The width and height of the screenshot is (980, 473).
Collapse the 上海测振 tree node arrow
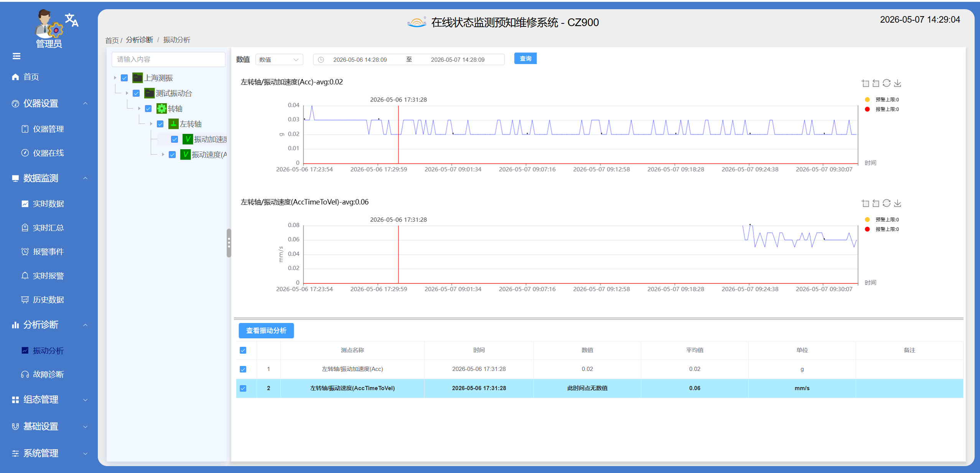click(x=115, y=78)
